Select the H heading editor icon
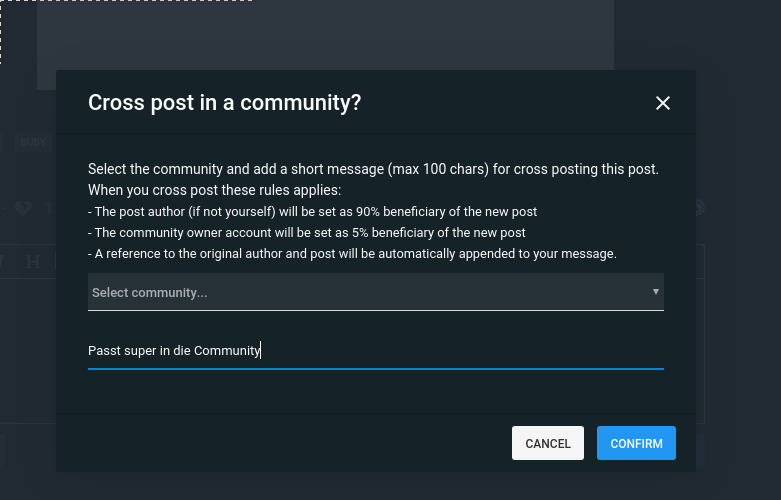This screenshot has width=781, height=500. (x=32, y=262)
